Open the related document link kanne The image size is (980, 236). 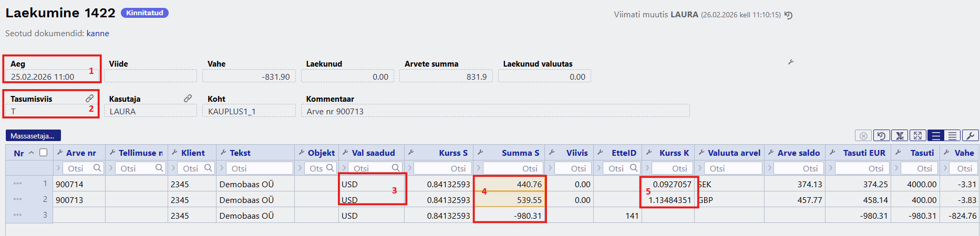pos(98,34)
